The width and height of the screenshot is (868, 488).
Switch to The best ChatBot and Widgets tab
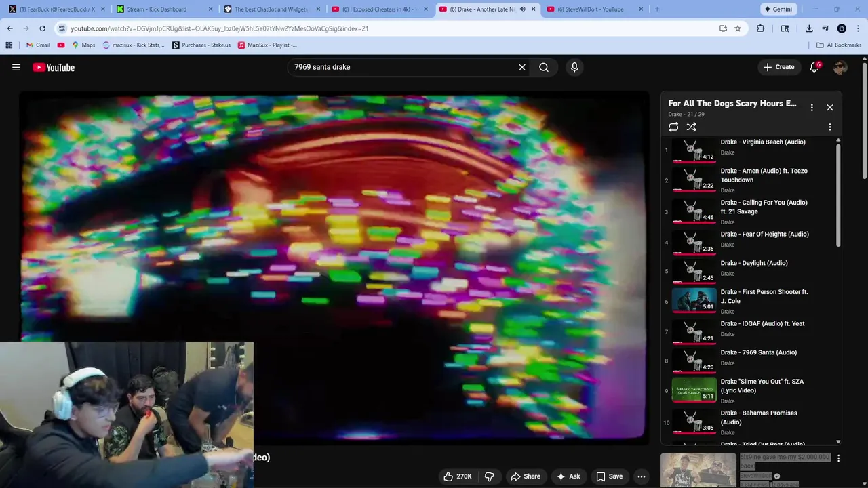(271, 9)
